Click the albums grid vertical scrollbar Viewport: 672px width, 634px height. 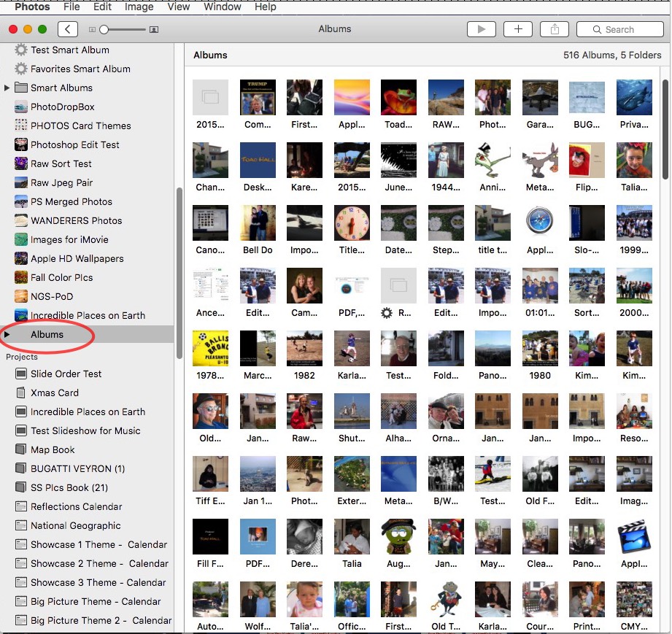pos(665,129)
